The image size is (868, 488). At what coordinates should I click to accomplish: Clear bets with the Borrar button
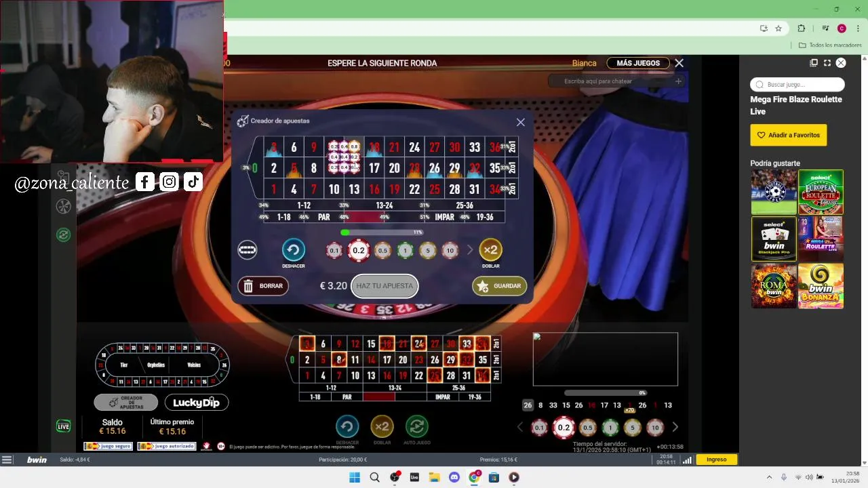(x=263, y=286)
